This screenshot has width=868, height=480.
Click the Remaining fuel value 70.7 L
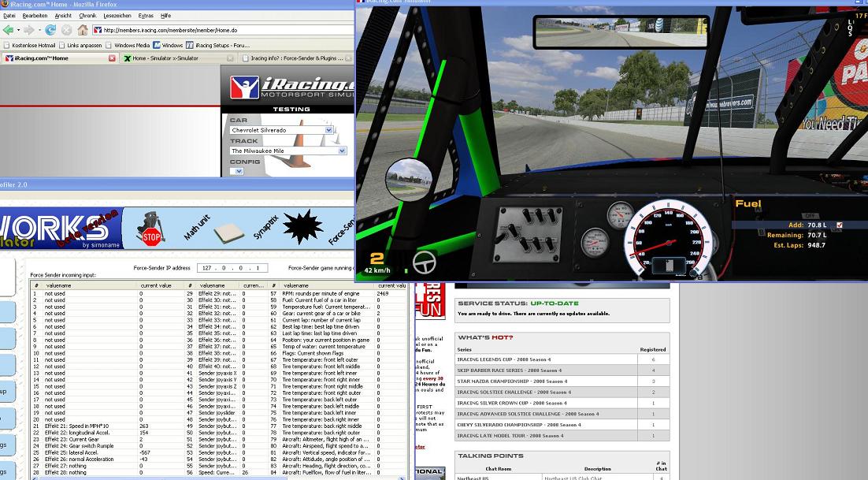pyautogui.click(x=817, y=236)
